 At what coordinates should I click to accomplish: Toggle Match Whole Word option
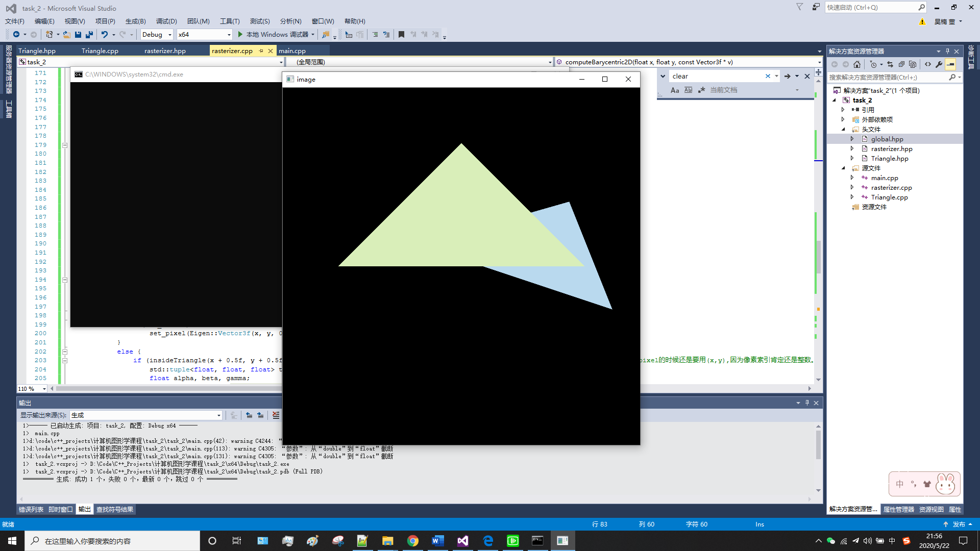click(688, 90)
